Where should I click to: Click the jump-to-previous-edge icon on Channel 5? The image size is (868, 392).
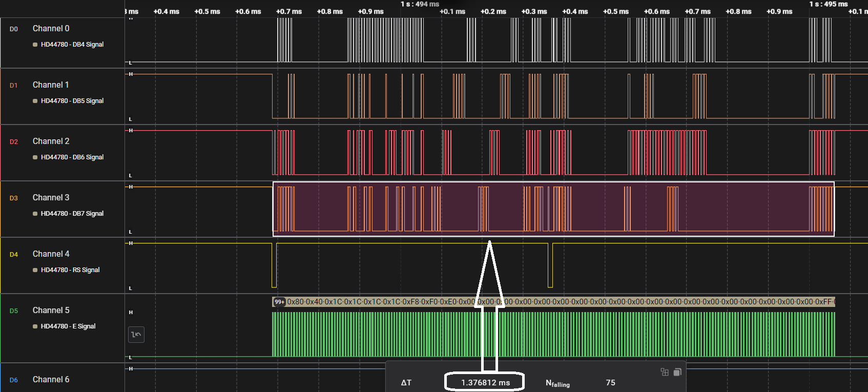click(136, 335)
